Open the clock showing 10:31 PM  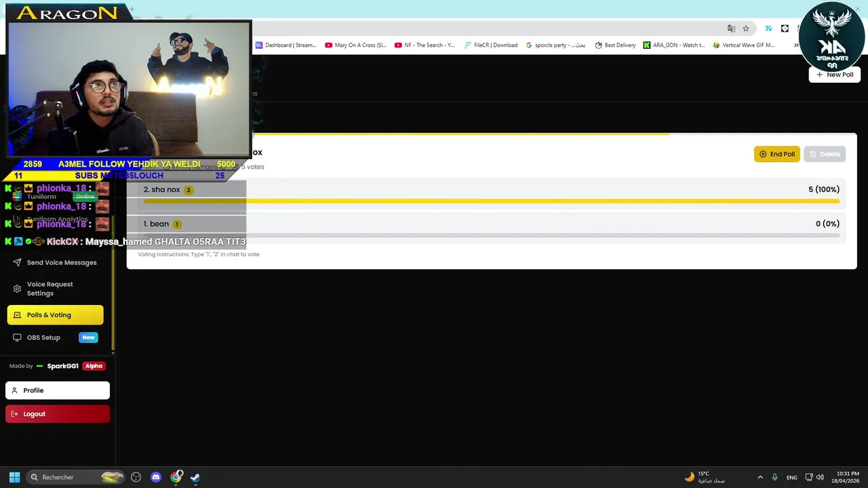(x=847, y=477)
